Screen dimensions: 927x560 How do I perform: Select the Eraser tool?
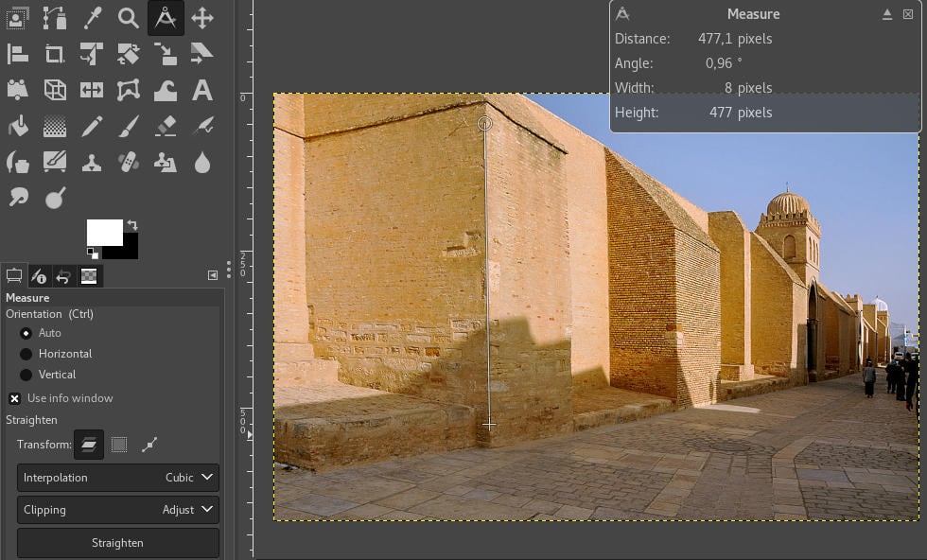point(166,125)
